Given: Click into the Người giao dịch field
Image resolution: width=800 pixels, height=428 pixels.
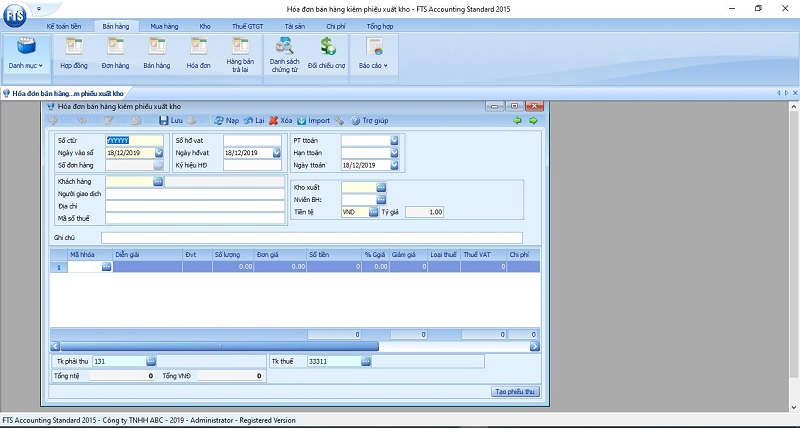Looking at the screenshot, I should pyautogui.click(x=195, y=194).
